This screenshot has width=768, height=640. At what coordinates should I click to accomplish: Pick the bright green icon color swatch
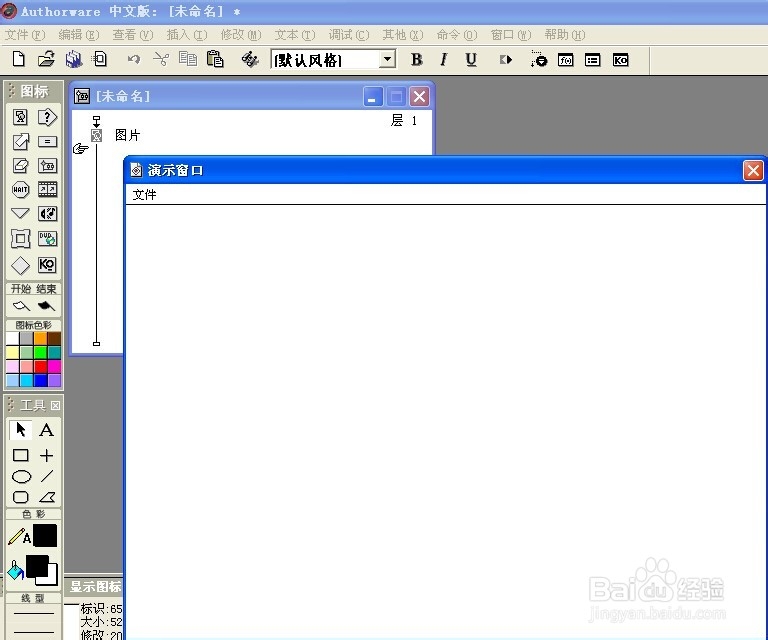point(40,353)
